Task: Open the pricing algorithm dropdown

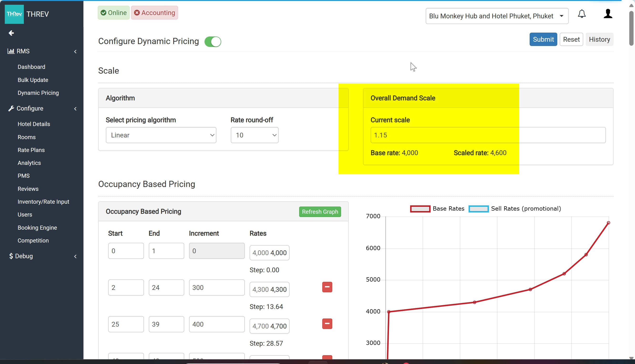Action: tap(161, 135)
